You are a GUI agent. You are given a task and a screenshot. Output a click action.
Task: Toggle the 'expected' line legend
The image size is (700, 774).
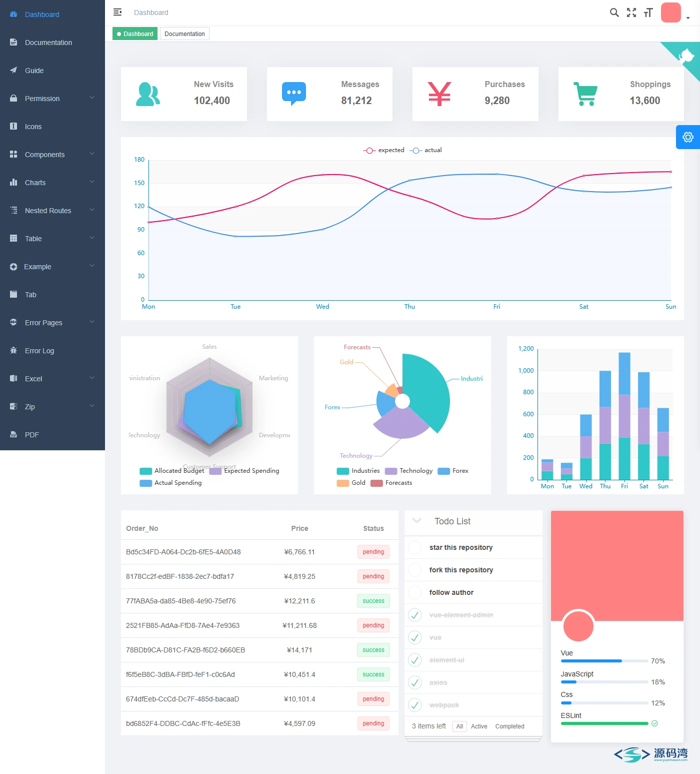[x=383, y=150]
